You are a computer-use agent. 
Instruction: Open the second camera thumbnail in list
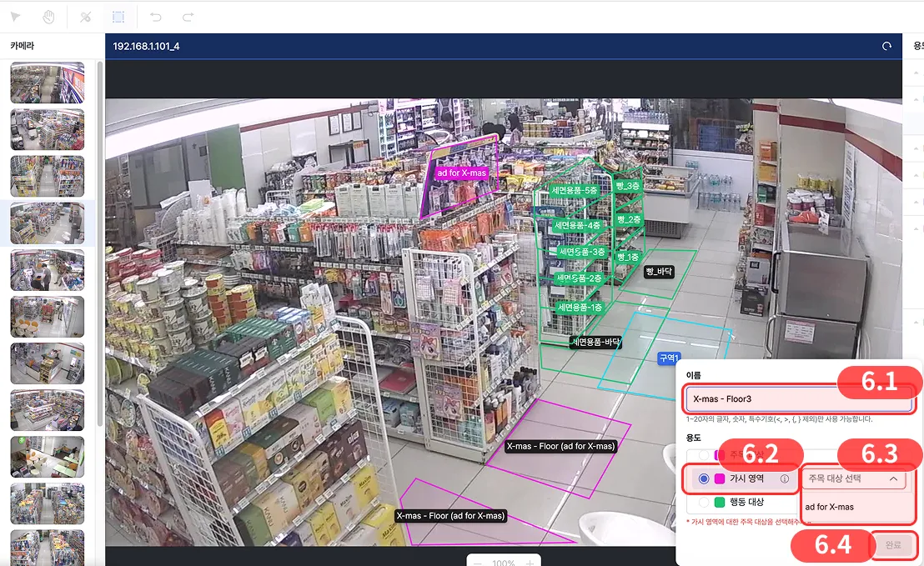point(48,129)
